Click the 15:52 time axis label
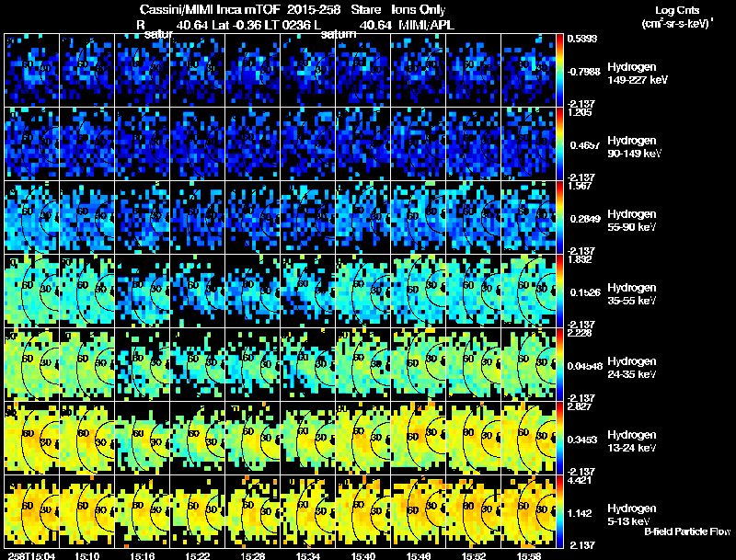Screen dimensions: 736x560 click(474, 555)
